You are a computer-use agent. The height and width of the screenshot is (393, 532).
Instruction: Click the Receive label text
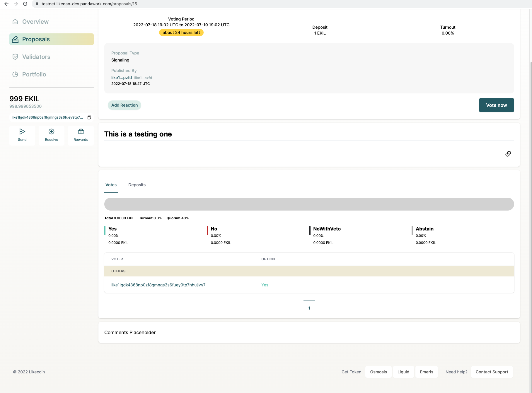tap(52, 140)
